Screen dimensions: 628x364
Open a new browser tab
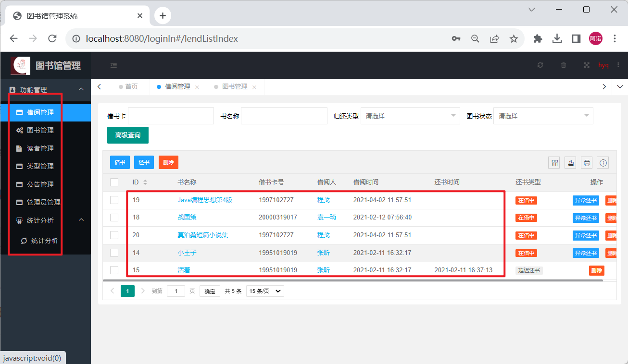click(x=163, y=16)
